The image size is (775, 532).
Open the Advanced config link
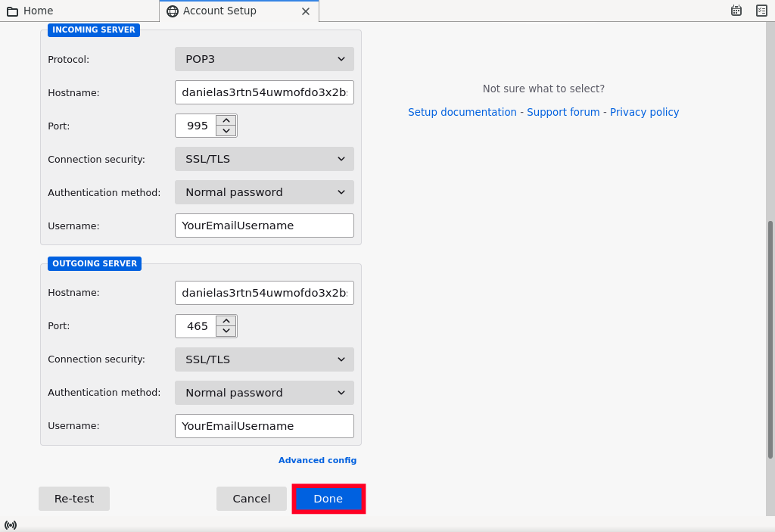[317, 460]
